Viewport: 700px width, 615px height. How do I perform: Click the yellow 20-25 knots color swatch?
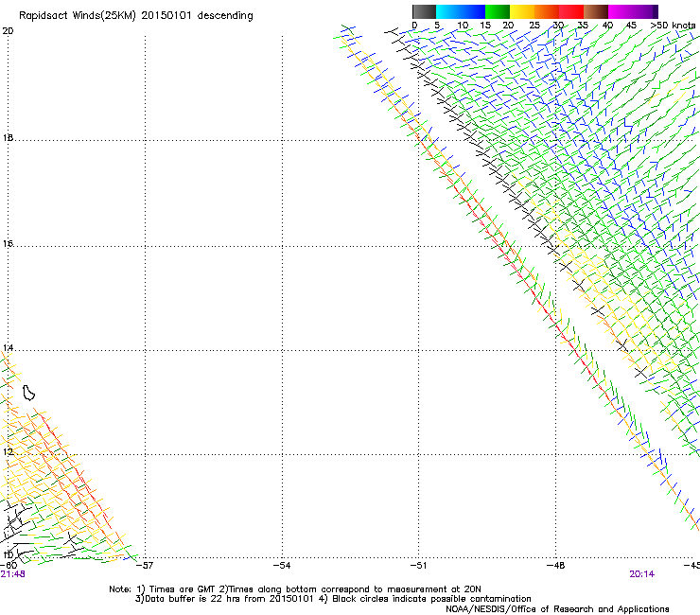coord(522,11)
